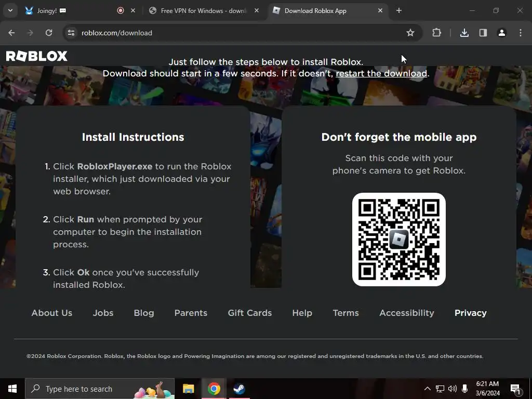
Task: Open a new browser tab
Action: [399, 11]
